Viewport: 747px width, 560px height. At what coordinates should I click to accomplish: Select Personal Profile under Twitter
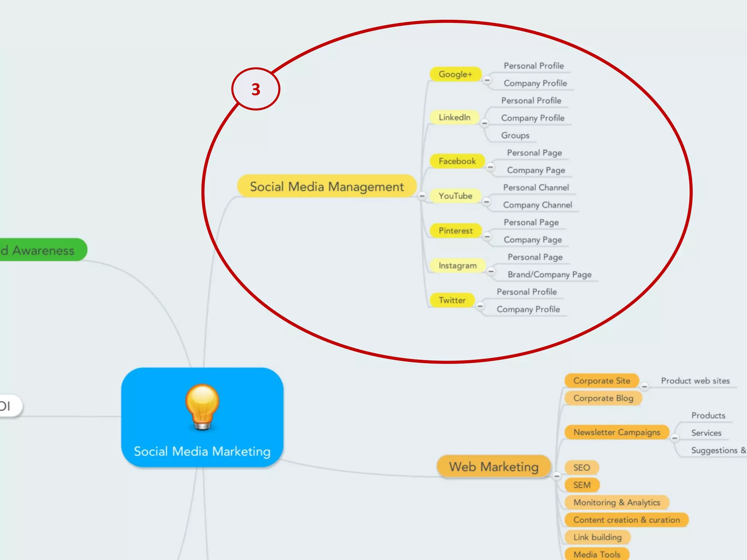[527, 292]
